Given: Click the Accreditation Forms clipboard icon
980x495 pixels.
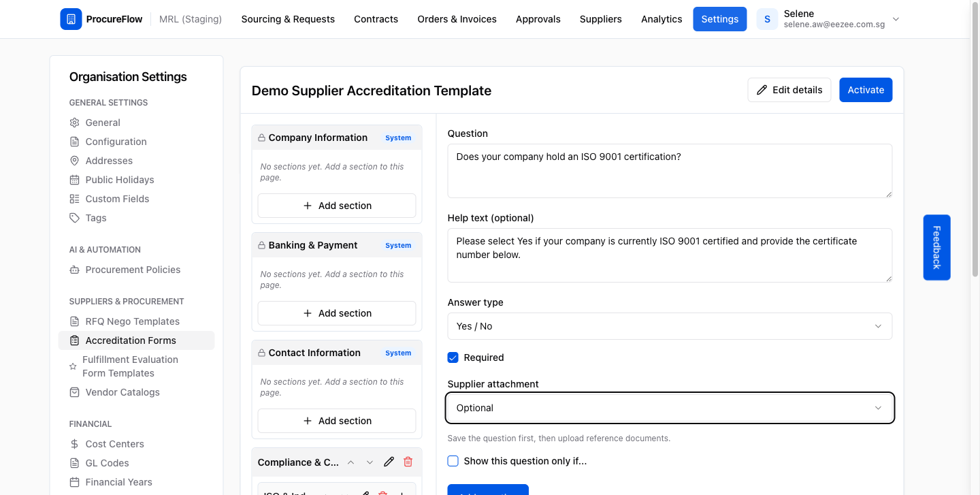Looking at the screenshot, I should pyautogui.click(x=75, y=340).
